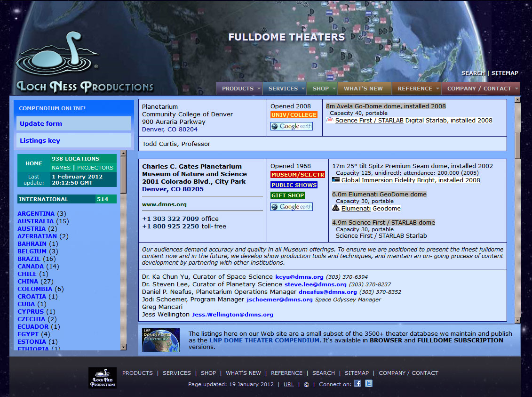This screenshot has width=532, height=397.
Task: Sort listings by Names
Action: coord(61,168)
